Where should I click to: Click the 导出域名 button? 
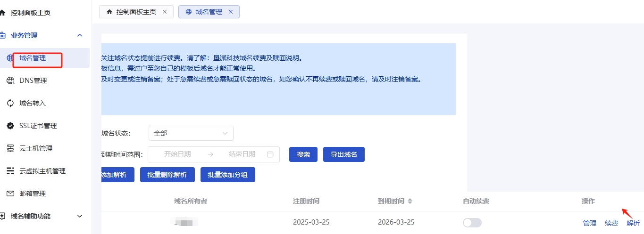[x=343, y=154]
